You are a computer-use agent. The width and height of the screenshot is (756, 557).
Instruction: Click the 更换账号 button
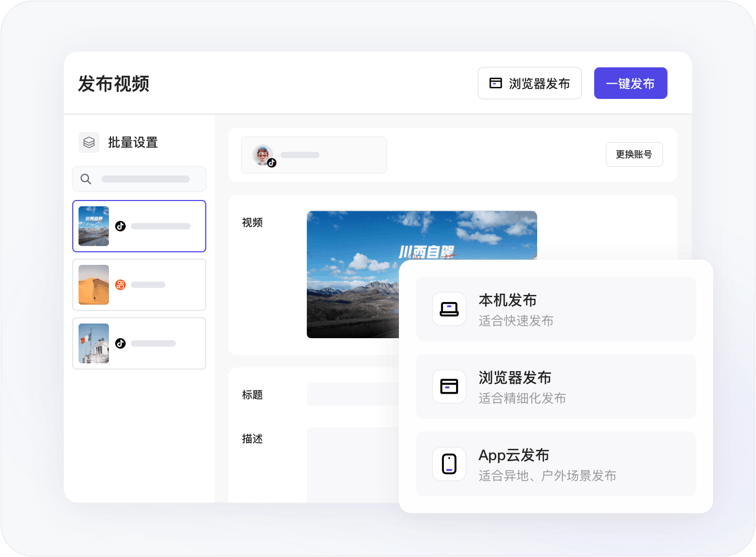coord(634,154)
